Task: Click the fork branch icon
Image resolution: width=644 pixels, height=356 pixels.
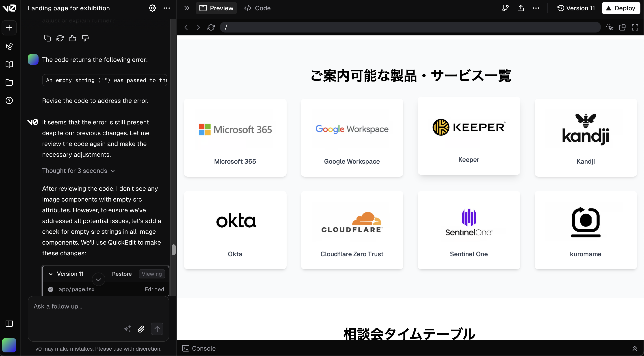Action: click(x=505, y=8)
